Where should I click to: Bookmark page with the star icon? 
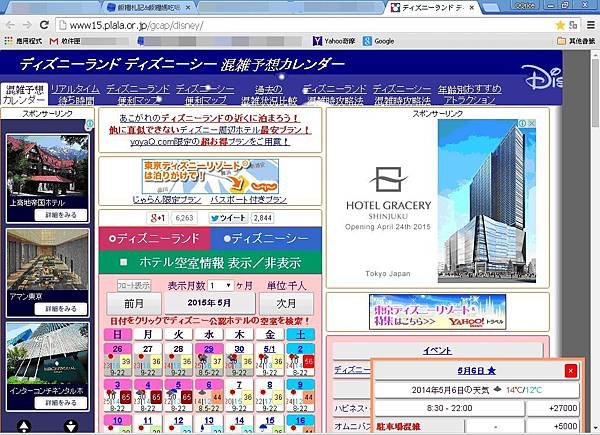tap(560, 25)
